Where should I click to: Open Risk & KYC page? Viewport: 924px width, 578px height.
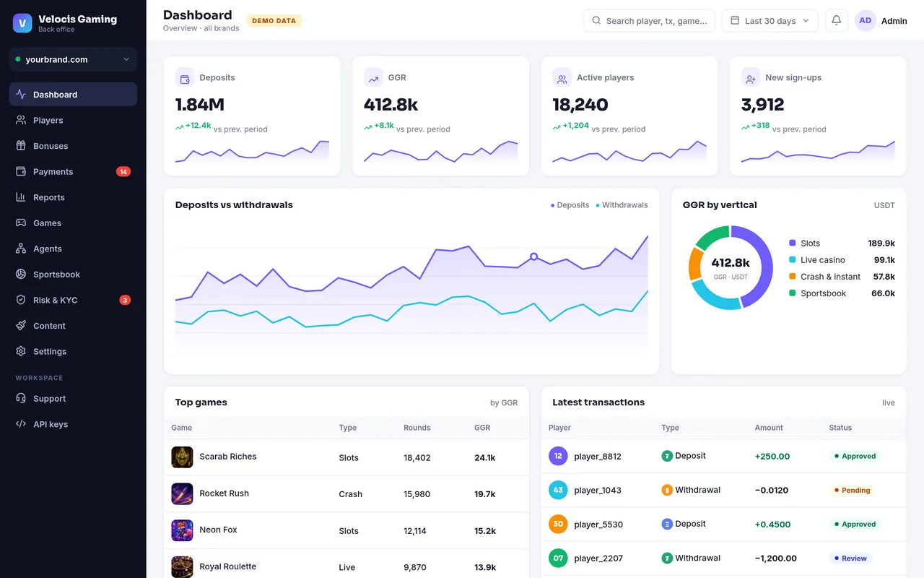(x=73, y=300)
